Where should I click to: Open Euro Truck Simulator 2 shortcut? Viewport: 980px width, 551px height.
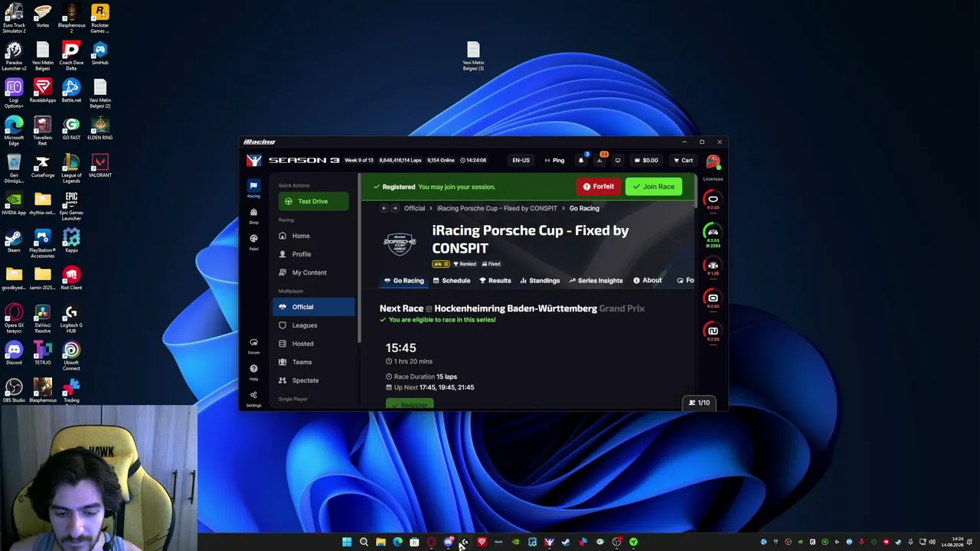coord(14,19)
